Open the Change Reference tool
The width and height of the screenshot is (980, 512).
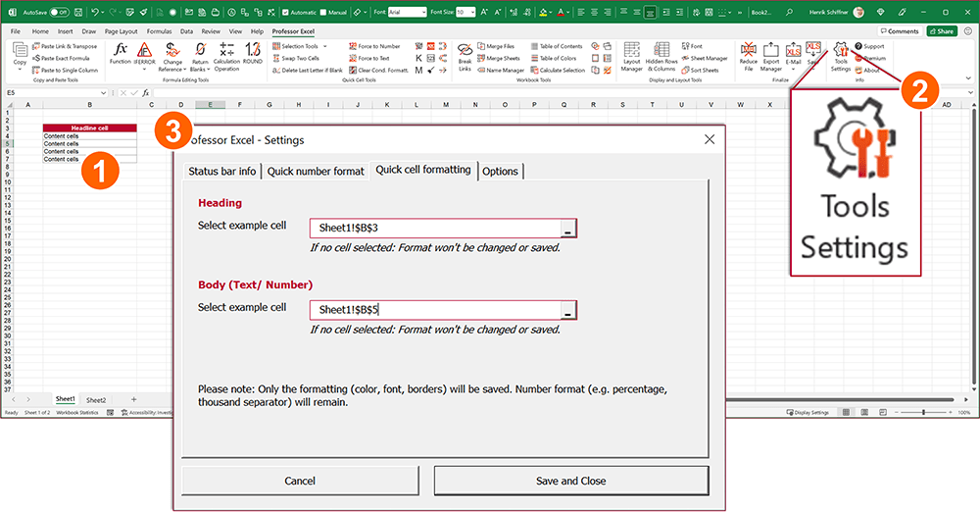(x=172, y=56)
